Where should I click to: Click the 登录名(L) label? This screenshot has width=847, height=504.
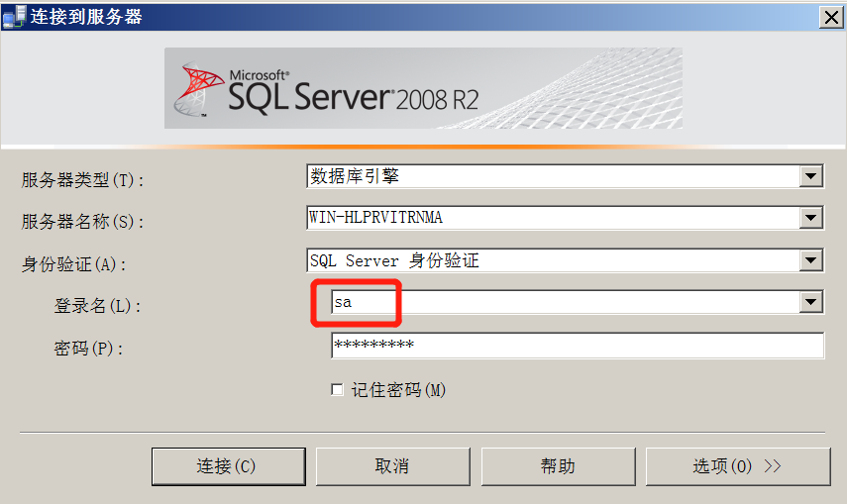point(98,306)
